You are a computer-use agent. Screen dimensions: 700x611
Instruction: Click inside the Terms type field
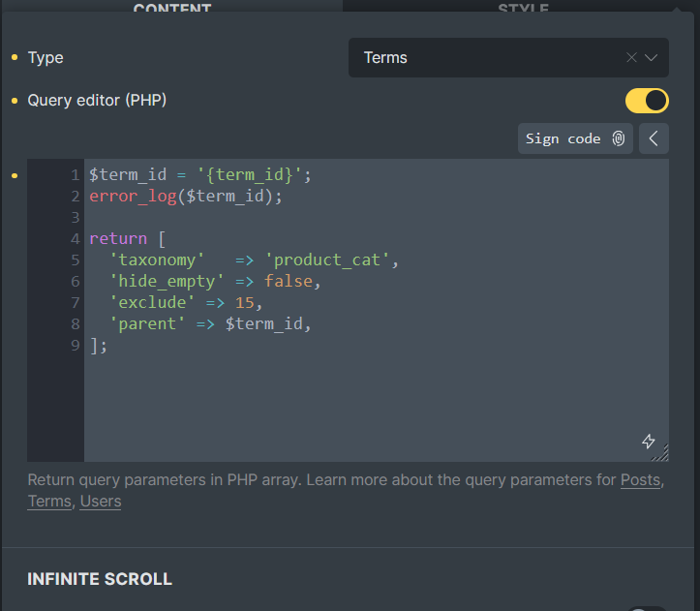(508, 58)
